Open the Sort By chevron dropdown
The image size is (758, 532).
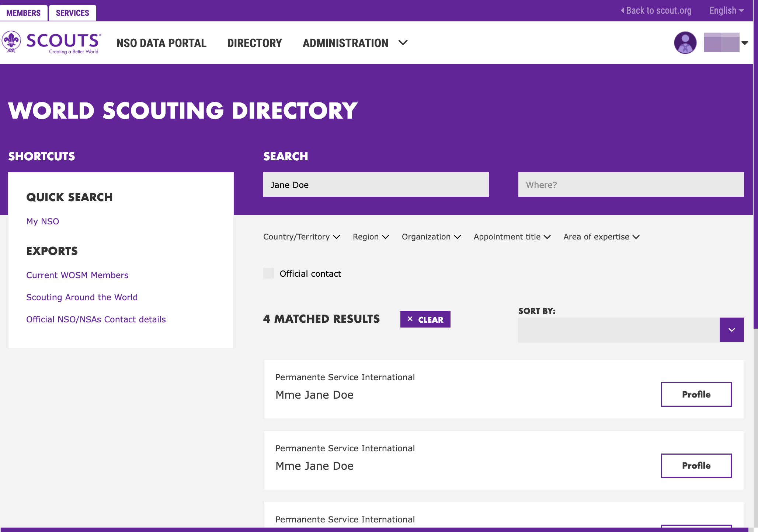731,330
